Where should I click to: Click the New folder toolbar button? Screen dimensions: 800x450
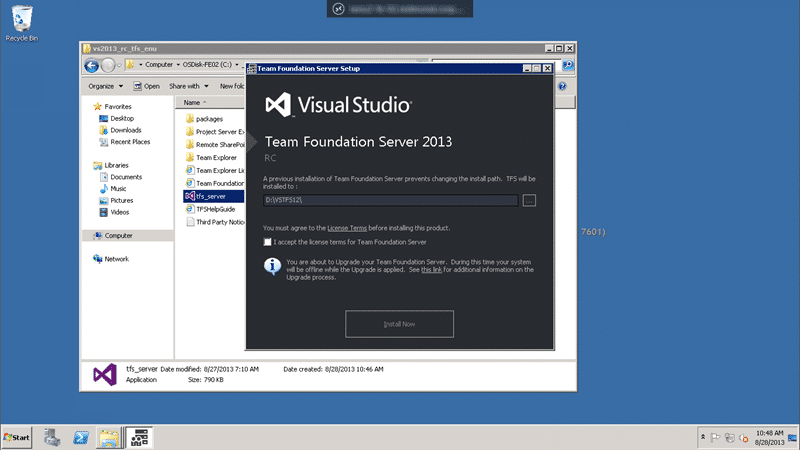click(x=232, y=86)
